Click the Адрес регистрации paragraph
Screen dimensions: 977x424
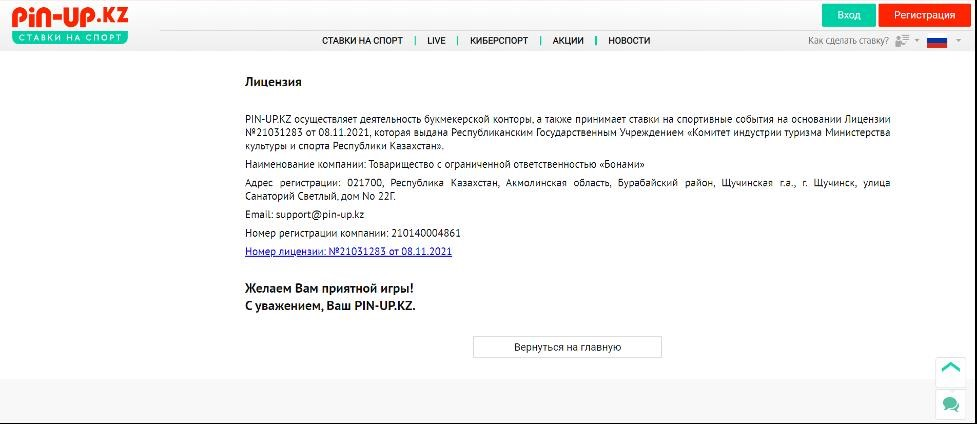pos(568,190)
